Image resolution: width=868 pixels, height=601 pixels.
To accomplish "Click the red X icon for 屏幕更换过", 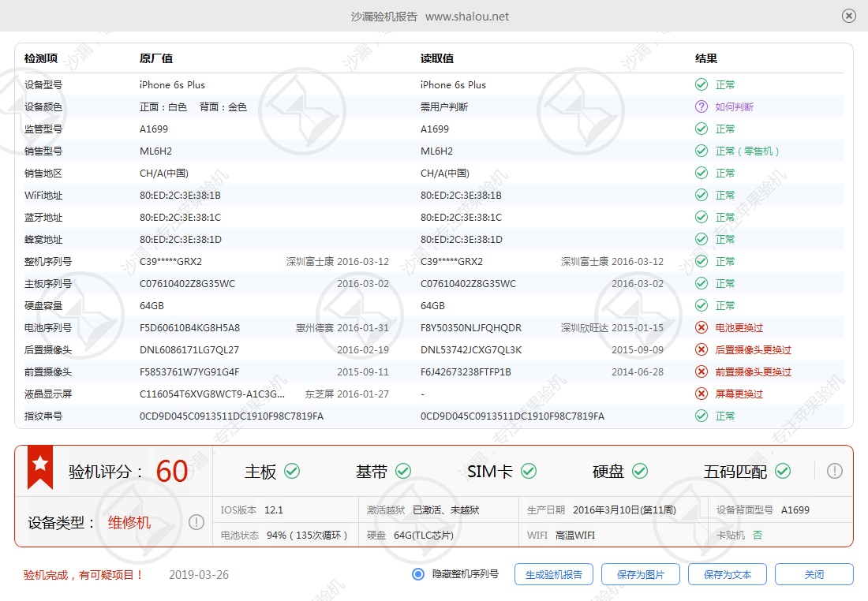I will point(702,394).
